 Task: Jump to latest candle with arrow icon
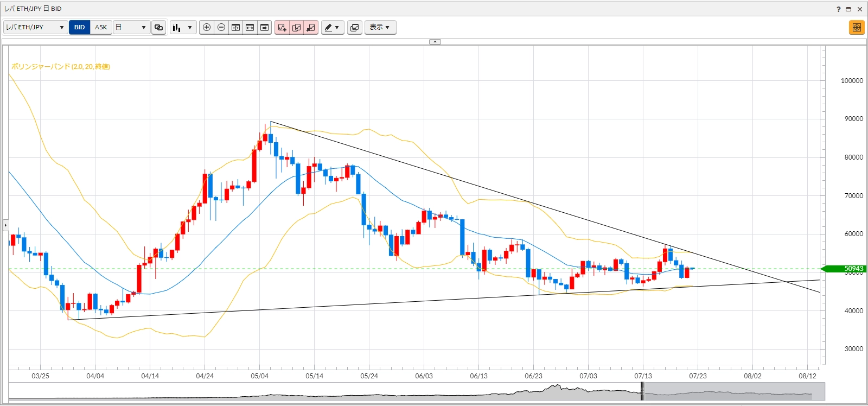tap(265, 27)
